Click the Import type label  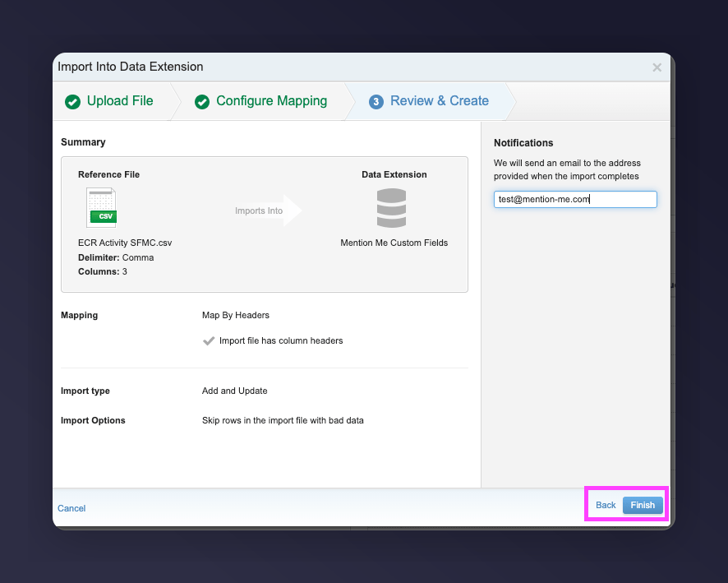coord(85,391)
